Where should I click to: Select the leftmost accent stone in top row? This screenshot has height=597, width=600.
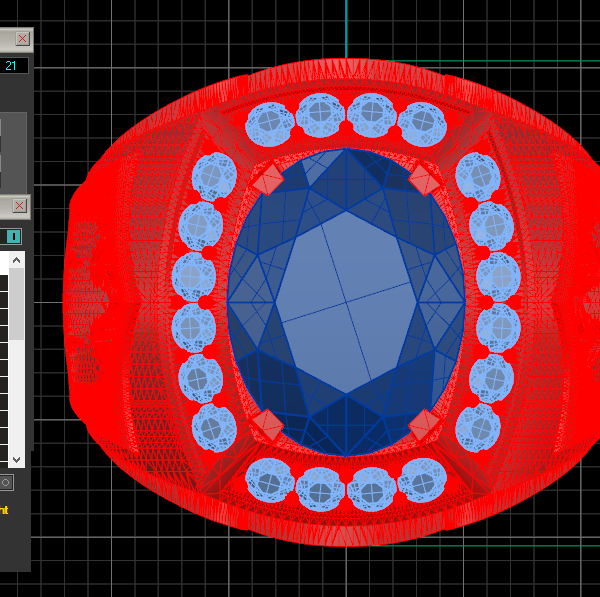pos(269,125)
